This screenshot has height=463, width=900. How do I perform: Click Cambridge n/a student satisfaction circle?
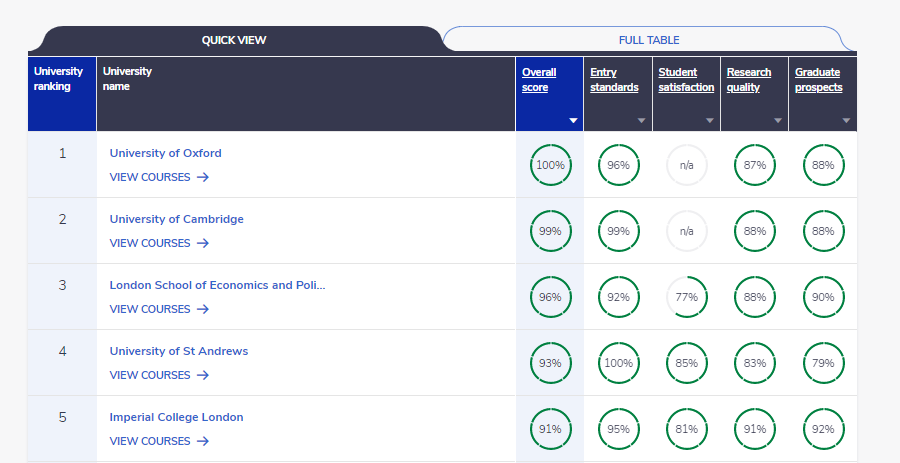[686, 231]
